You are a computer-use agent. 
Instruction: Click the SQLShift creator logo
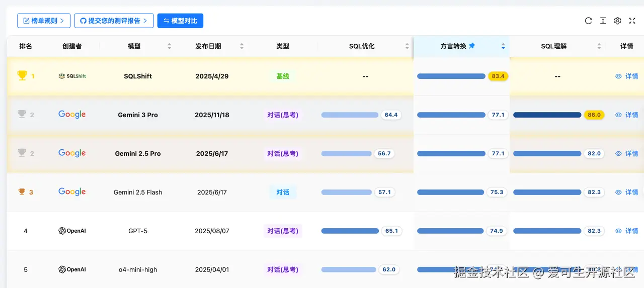tap(72, 76)
